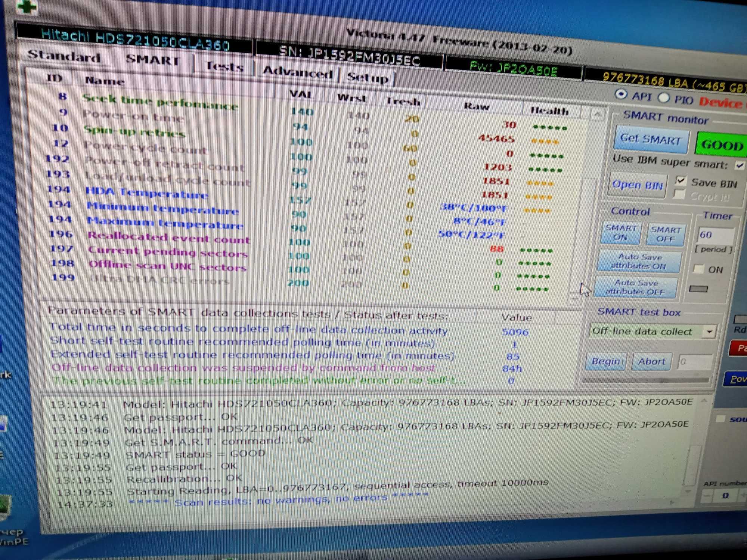Open the Setup tab

(367, 77)
